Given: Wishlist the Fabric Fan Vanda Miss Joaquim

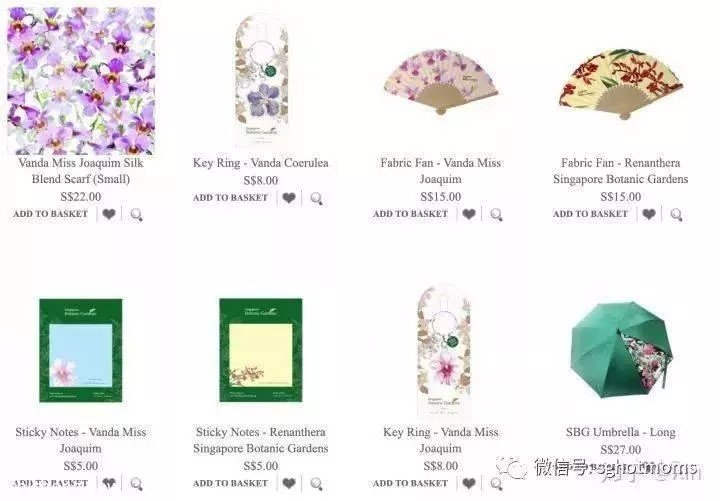Looking at the screenshot, I should (469, 214).
